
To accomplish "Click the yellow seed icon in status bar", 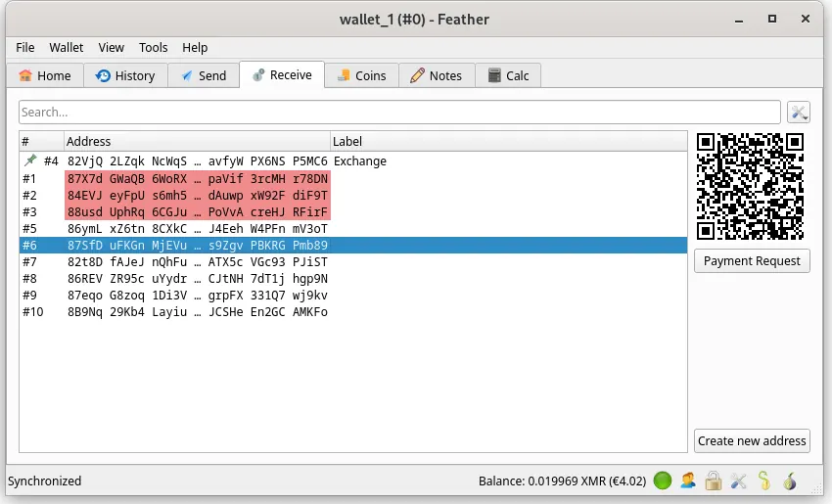I will pos(764,481).
